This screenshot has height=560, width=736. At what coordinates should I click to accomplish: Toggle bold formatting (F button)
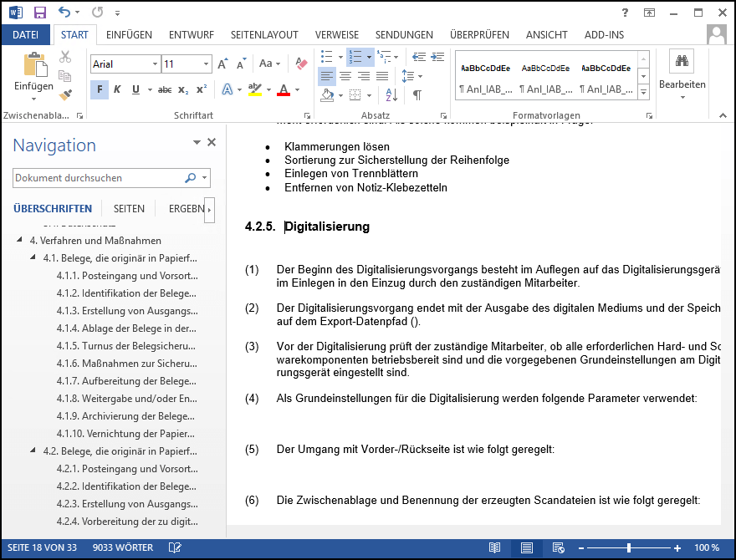click(100, 89)
